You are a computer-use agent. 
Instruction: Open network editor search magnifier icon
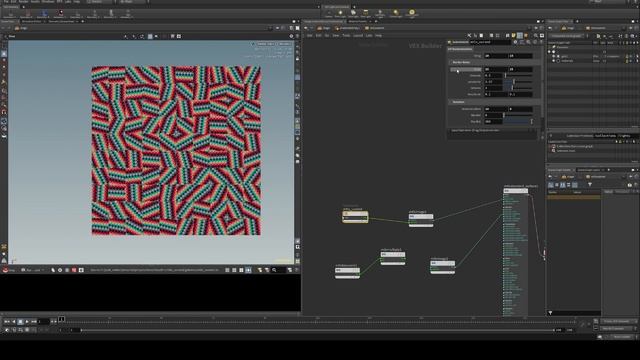(536, 36)
